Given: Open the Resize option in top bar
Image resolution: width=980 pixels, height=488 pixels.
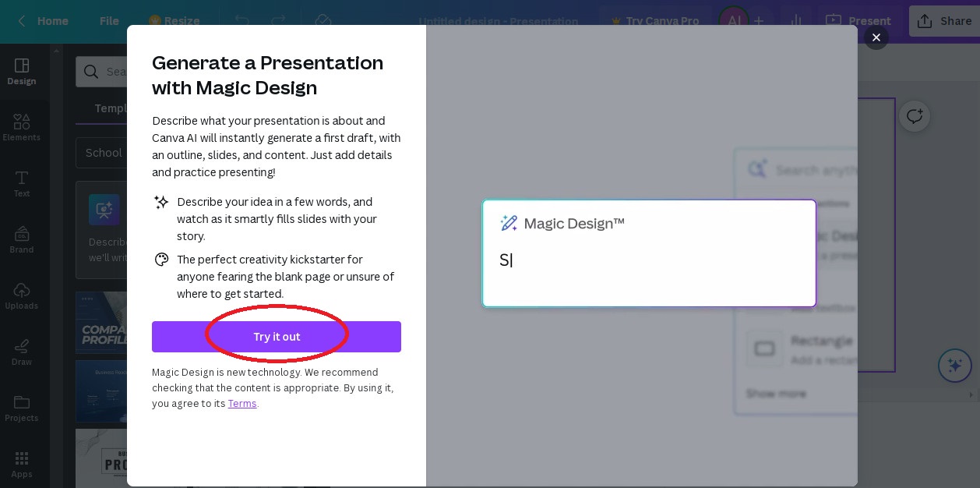Looking at the screenshot, I should 174,21.
